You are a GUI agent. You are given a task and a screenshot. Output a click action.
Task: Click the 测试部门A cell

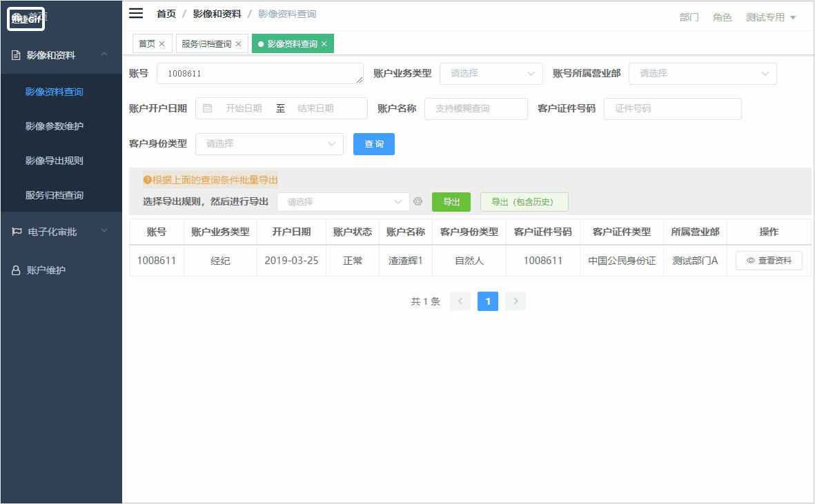pyautogui.click(x=695, y=261)
